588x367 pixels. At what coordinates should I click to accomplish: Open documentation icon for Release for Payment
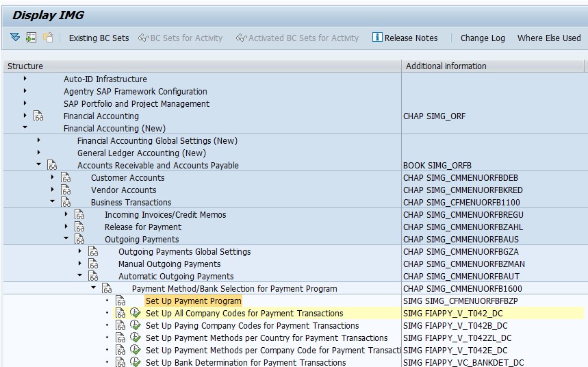pyautogui.click(x=79, y=227)
